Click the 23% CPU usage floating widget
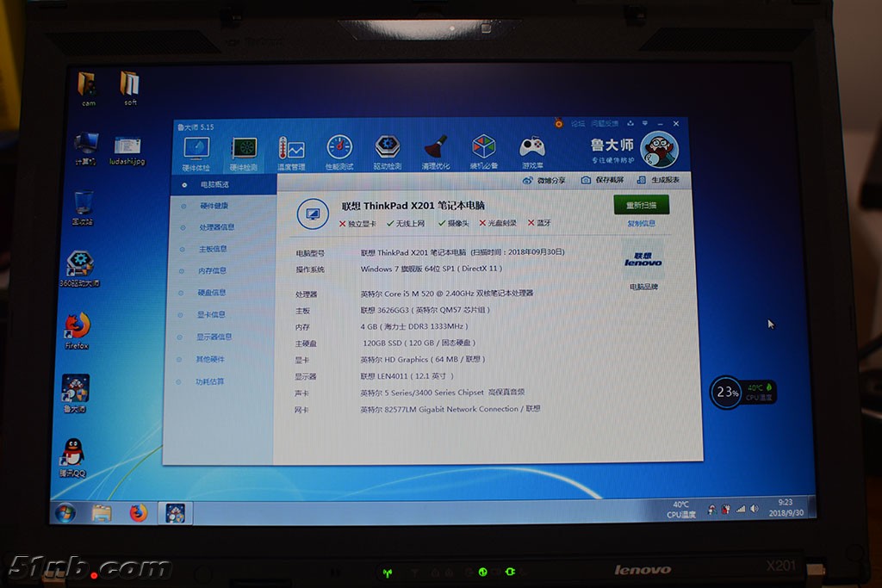The height and width of the screenshot is (588, 882). [x=727, y=392]
